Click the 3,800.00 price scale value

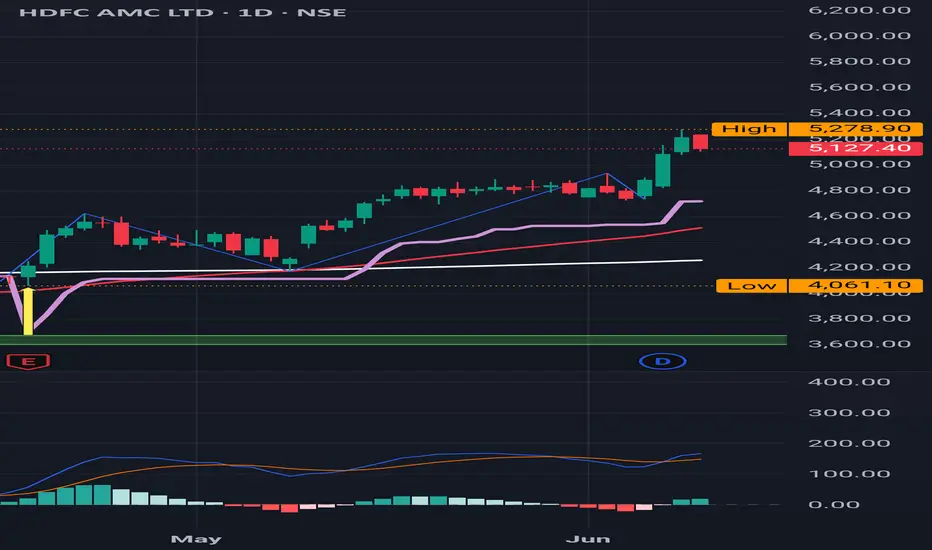[859, 318]
